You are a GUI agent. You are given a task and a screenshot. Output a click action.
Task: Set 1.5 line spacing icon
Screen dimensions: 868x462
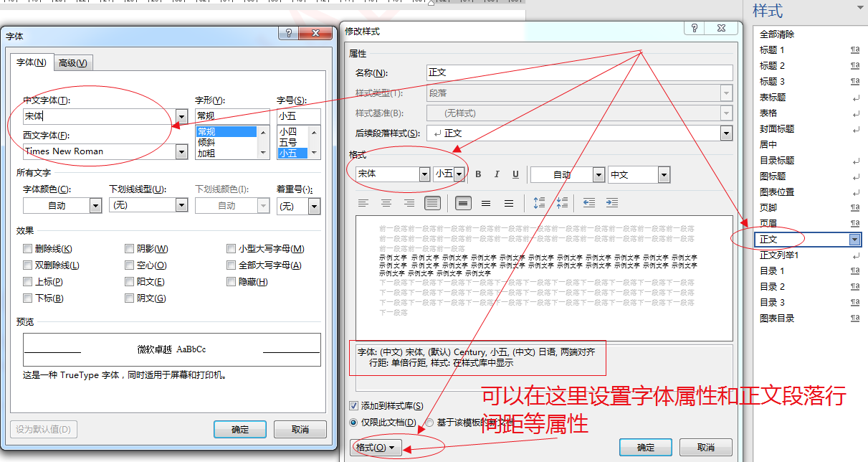(486, 203)
